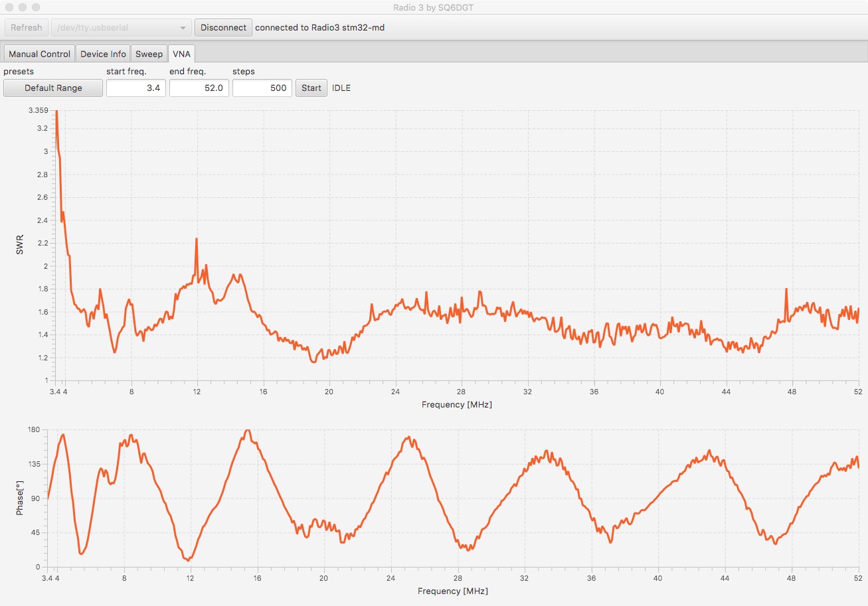Viewport: 868px width, 606px height.
Task: Maximize the Radio 3 window
Action: point(36,7)
